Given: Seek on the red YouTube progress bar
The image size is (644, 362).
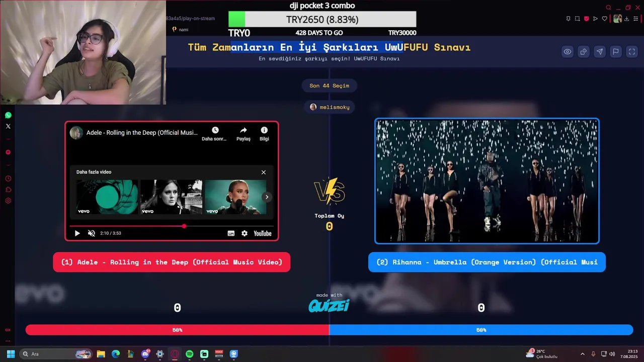Looking at the screenshot, I should pyautogui.click(x=172, y=226).
